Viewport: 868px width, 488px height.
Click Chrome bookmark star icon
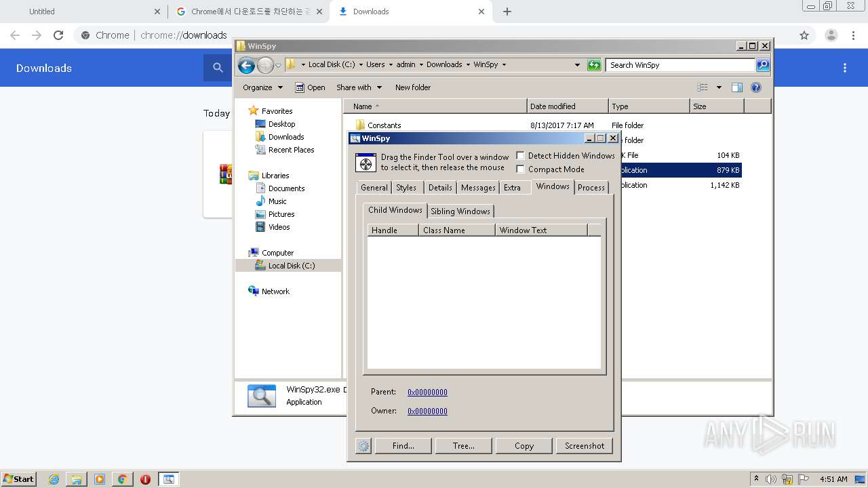click(x=804, y=35)
